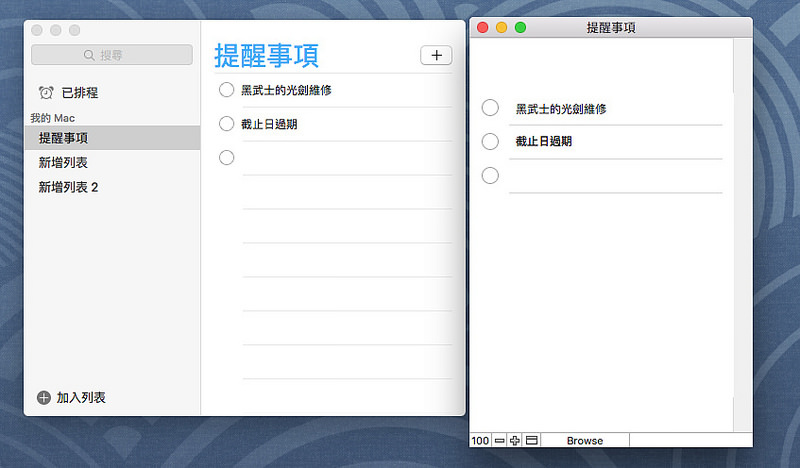Click the 截止日過期 text in left window

click(x=269, y=124)
